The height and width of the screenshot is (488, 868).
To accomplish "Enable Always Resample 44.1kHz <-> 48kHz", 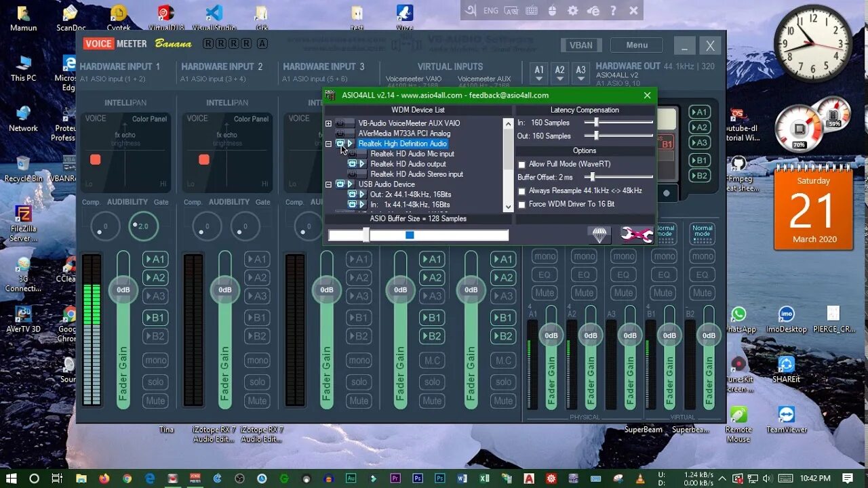I will point(521,191).
